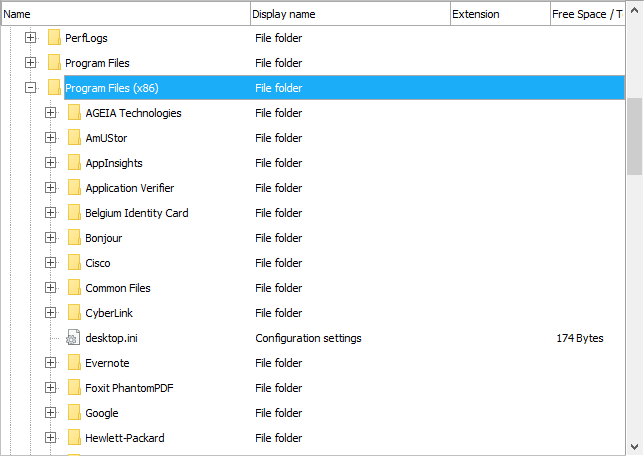The image size is (644, 456).
Task: Expand the Hewlett-Packard folder node
Action: 50,438
